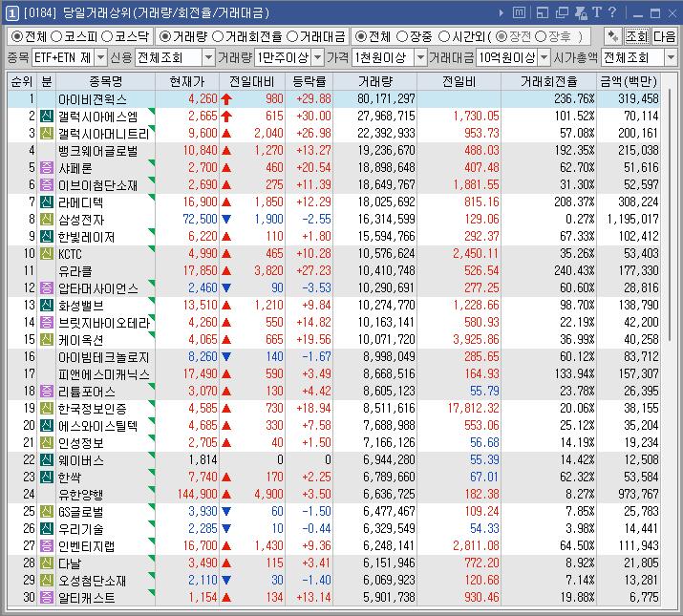683x616 pixels.
Task: Select the 거래량 sort radio button
Action: pyautogui.click(x=165, y=36)
